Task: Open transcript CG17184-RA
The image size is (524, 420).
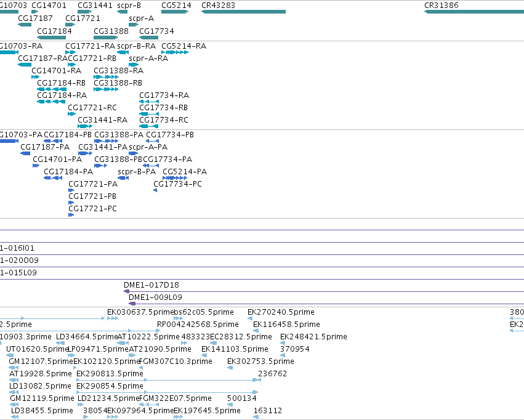Action: (x=62, y=95)
